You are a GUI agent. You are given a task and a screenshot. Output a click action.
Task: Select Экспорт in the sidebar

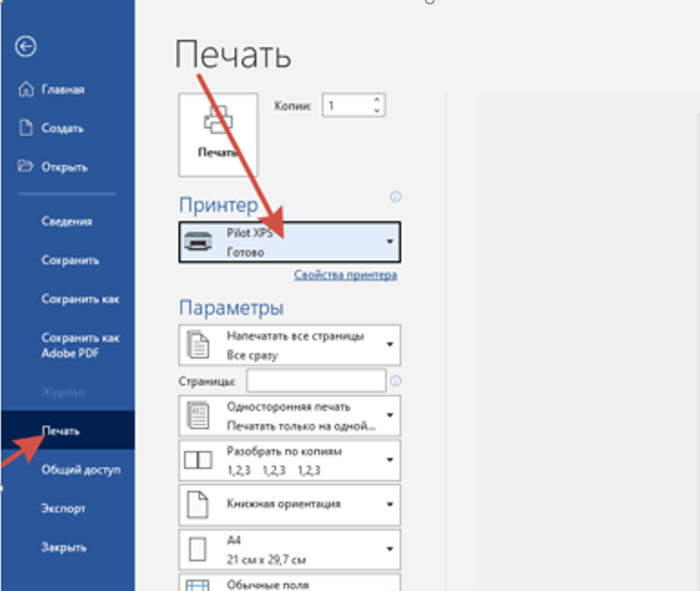click(x=63, y=508)
